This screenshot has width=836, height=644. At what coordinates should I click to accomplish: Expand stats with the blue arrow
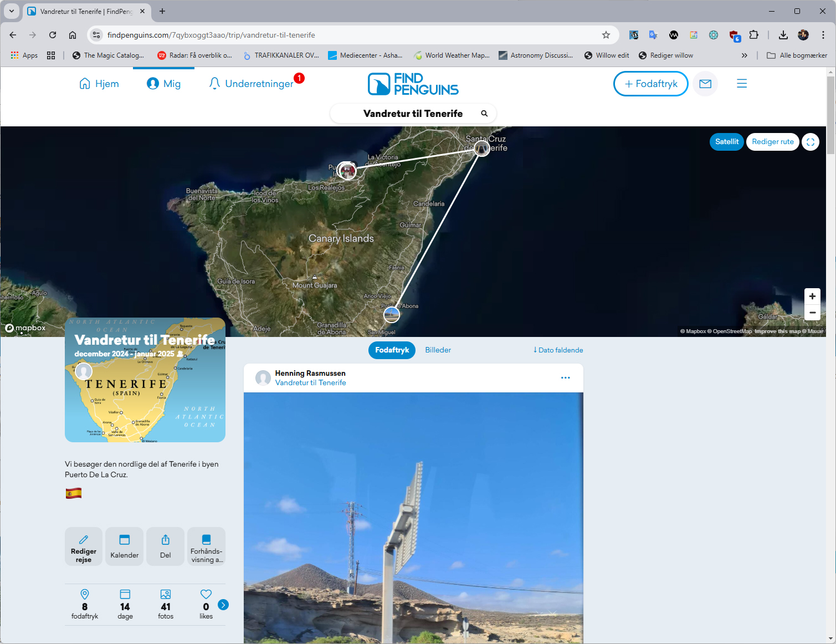(223, 605)
